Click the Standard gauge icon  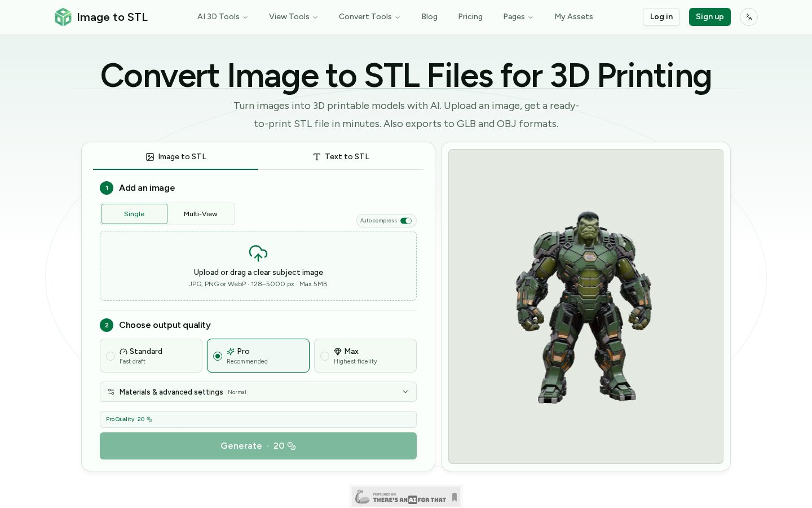coord(123,352)
